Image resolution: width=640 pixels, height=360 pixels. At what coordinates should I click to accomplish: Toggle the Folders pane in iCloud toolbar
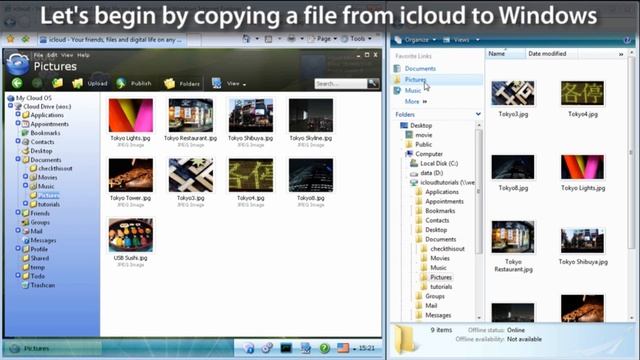[x=182, y=84]
